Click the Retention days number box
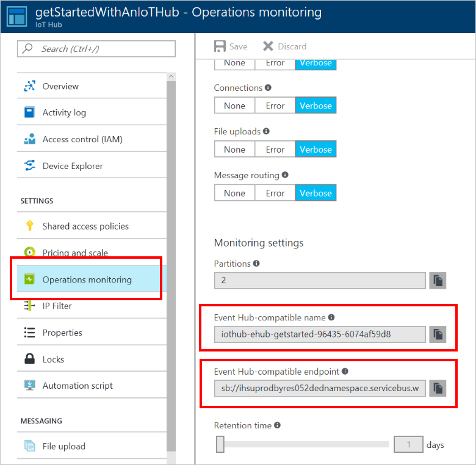 click(408, 444)
